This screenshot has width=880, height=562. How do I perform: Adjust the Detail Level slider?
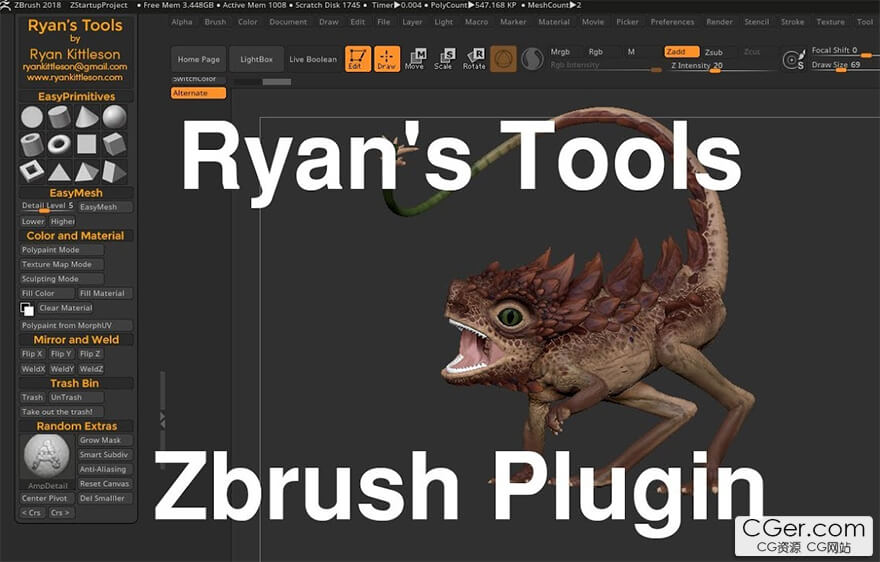[47, 207]
